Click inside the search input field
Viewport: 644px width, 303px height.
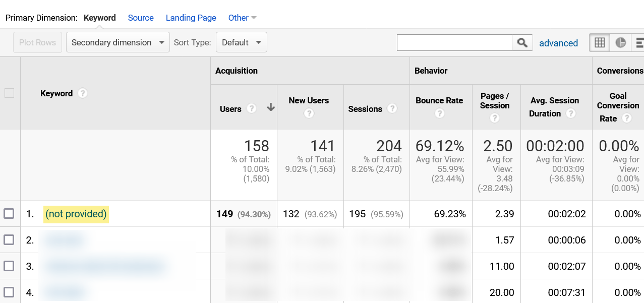click(x=454, y=42)
